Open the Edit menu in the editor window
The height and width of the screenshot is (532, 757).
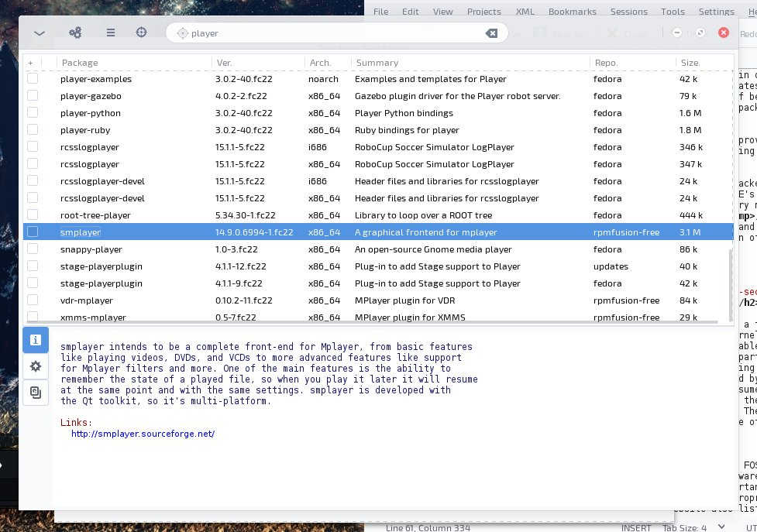click(411, 12)
